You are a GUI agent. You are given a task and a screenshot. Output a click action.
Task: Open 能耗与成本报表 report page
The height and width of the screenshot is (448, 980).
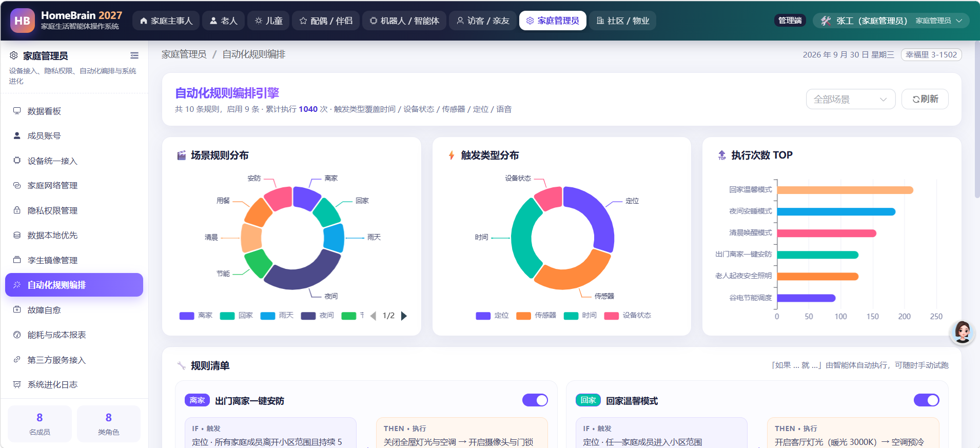point(74,335)
